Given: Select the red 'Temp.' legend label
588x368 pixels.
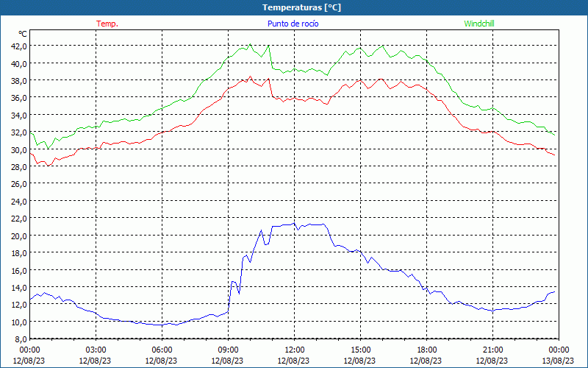Looking at the screenshot, I should [107, 24].
